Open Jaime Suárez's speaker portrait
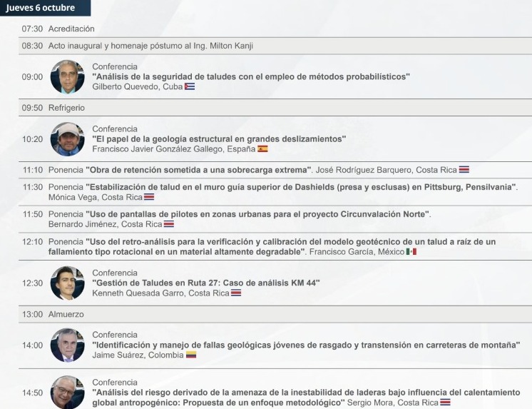532x409 pixels. pos(68,345)
